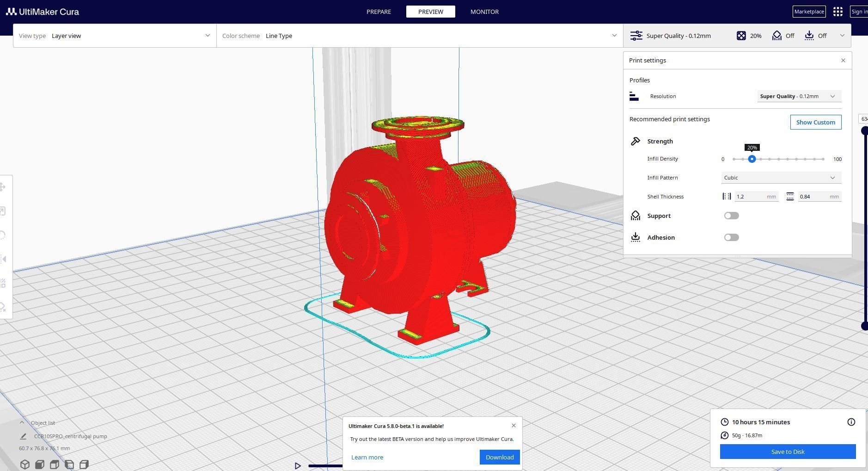The width and height of the screenshot is (868, 471).
Task: Select the front view camera cube
Action: tap(40, 464)
